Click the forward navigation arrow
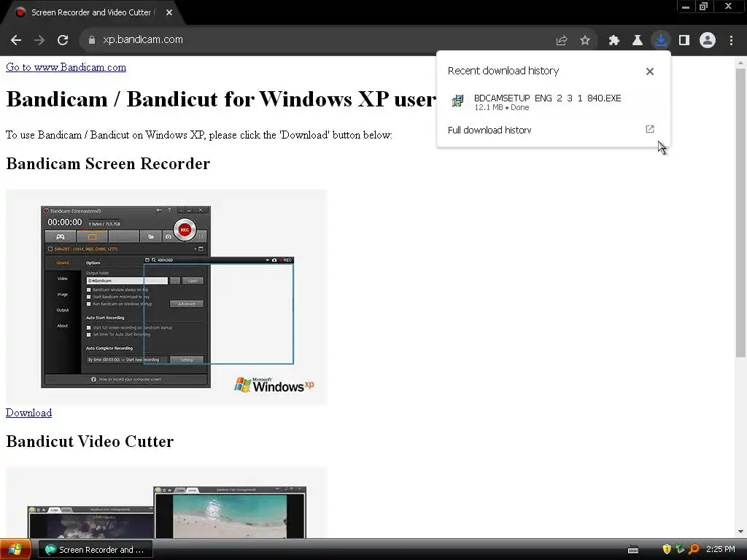747x560 pixels. tap(39, 40)
